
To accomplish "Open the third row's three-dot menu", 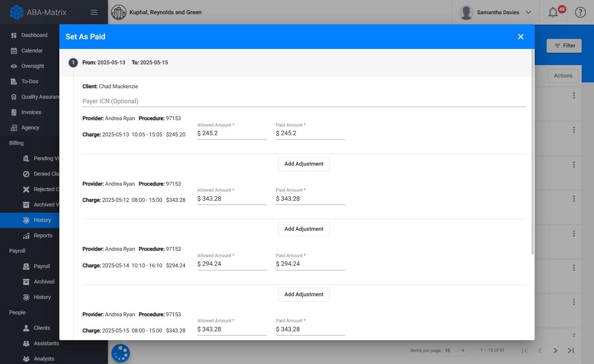I will [x=574, y=164].
